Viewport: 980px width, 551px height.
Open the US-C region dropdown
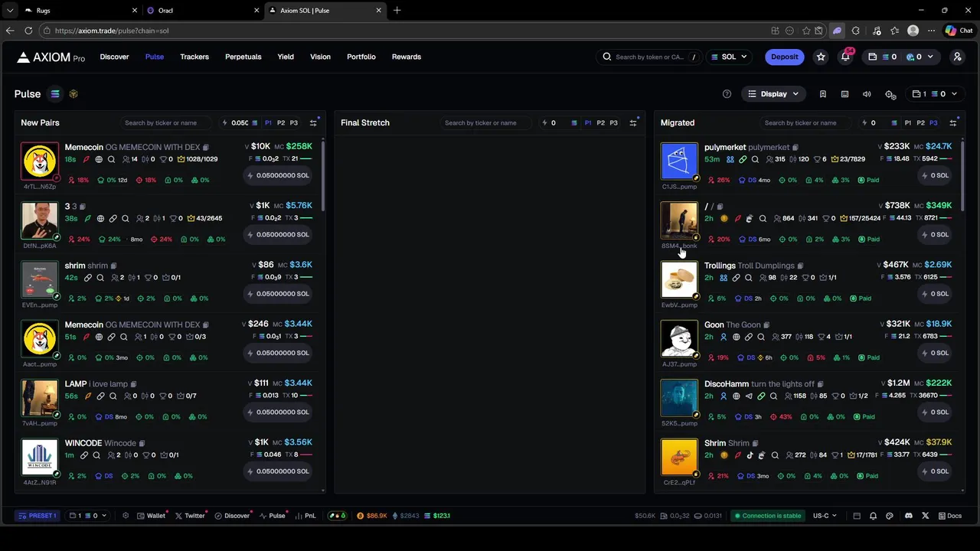coord(825,516)
